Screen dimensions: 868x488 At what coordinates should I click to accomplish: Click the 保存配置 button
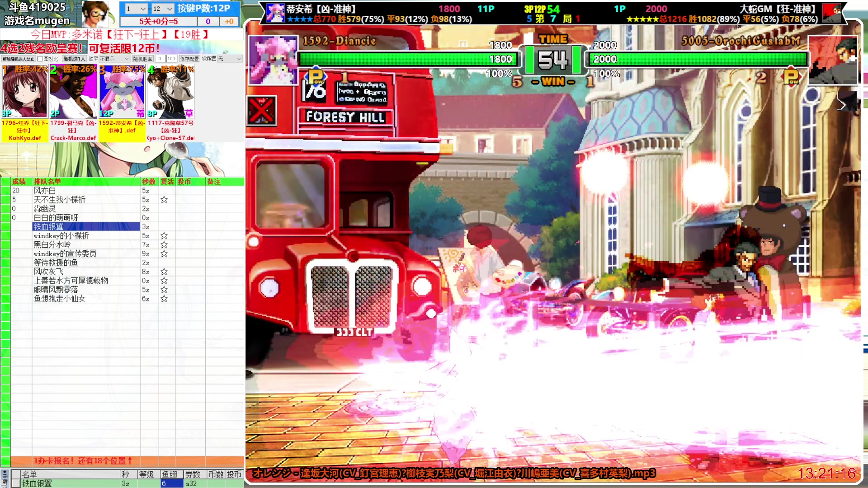[x=189, y=59]
